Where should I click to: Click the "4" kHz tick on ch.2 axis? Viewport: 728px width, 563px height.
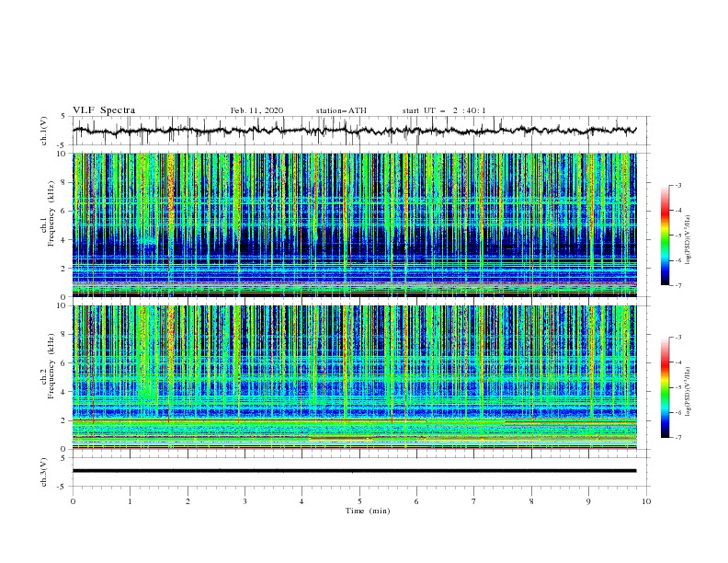click(x=64, y=392)
